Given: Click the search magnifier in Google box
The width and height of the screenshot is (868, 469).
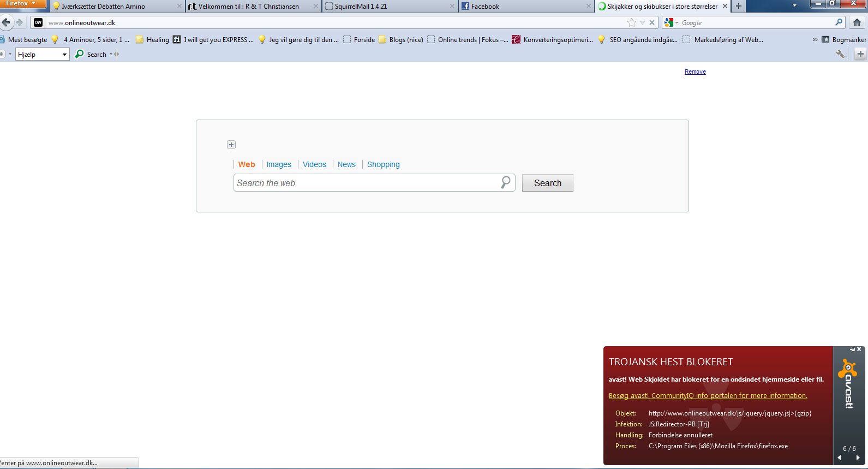Looking at the screenshot, I should [x=839, y=22].
